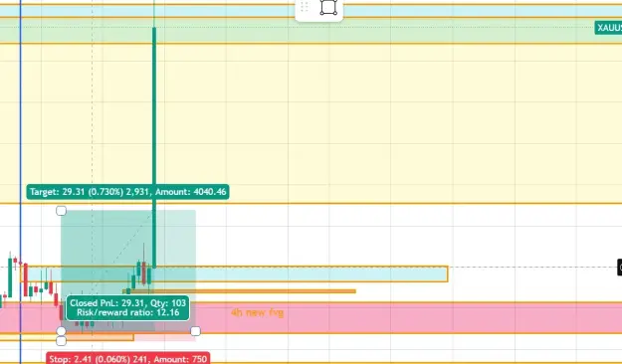Click the position's bottom stop-level handle
Image resolution: width=622 pixels, height=364 pixels.
(x=61, y=341)
